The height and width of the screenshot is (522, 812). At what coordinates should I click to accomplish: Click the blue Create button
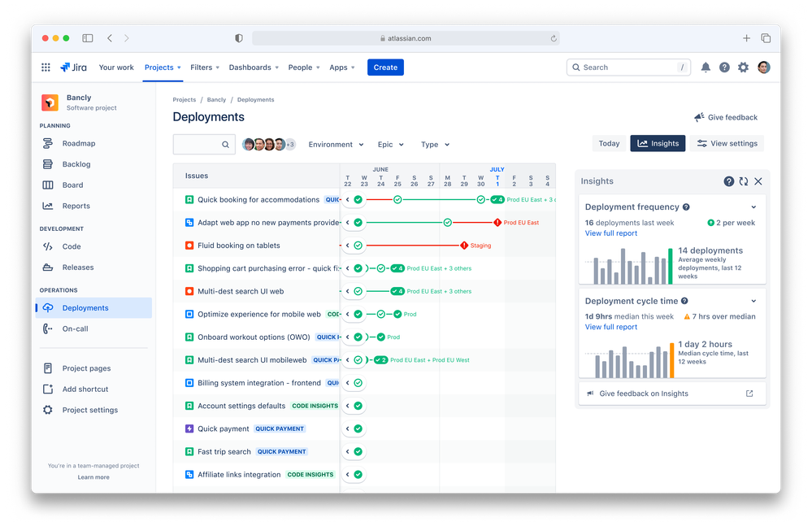click(x=385, y=67)
